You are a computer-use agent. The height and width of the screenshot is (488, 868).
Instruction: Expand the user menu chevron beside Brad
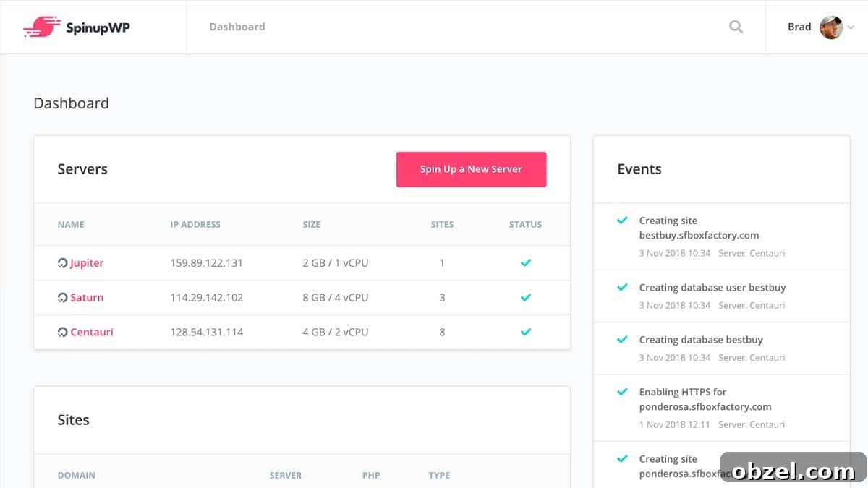(851, 27)
